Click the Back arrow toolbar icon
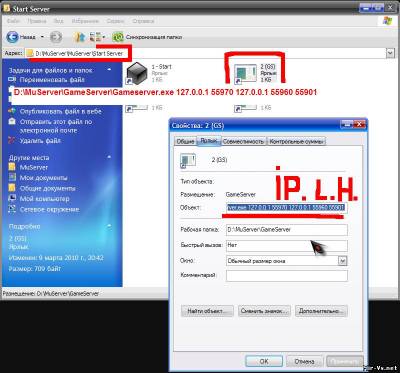This screenshot has width=400, height=373. click(x=13, y=37)
